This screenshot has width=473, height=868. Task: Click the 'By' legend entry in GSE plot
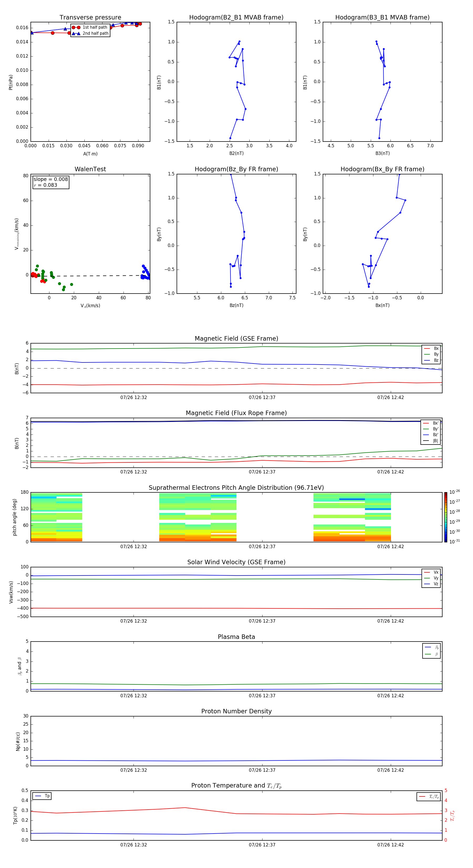click(x=431, y=354)
